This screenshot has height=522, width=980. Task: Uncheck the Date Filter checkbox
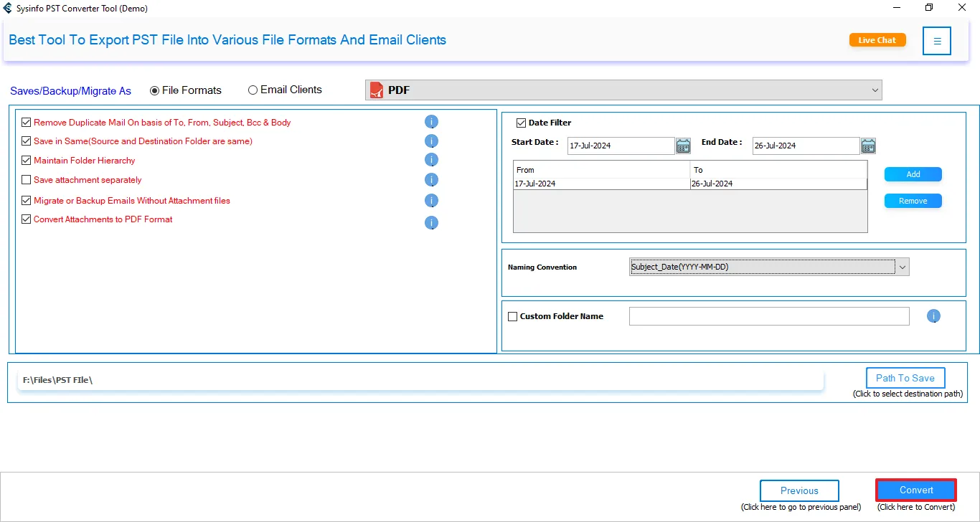click(x=522, y=123)
